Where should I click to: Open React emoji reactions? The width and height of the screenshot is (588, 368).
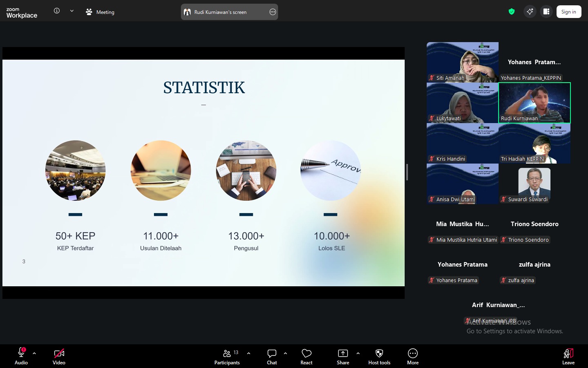306,356
